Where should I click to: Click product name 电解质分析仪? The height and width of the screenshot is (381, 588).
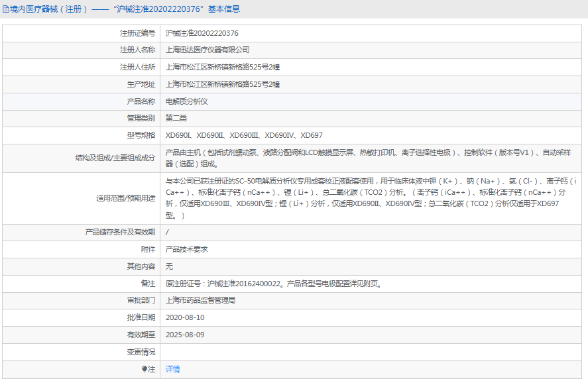point(186,101)
